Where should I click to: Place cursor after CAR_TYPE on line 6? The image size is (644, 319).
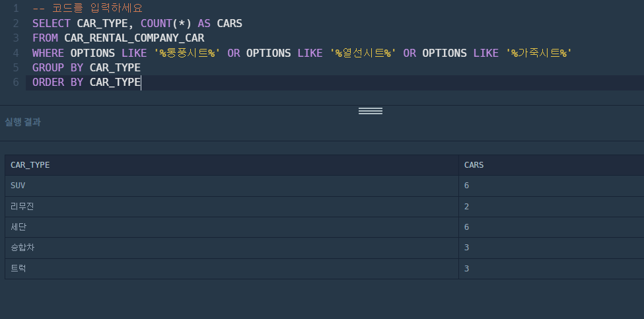click(141, 83)
